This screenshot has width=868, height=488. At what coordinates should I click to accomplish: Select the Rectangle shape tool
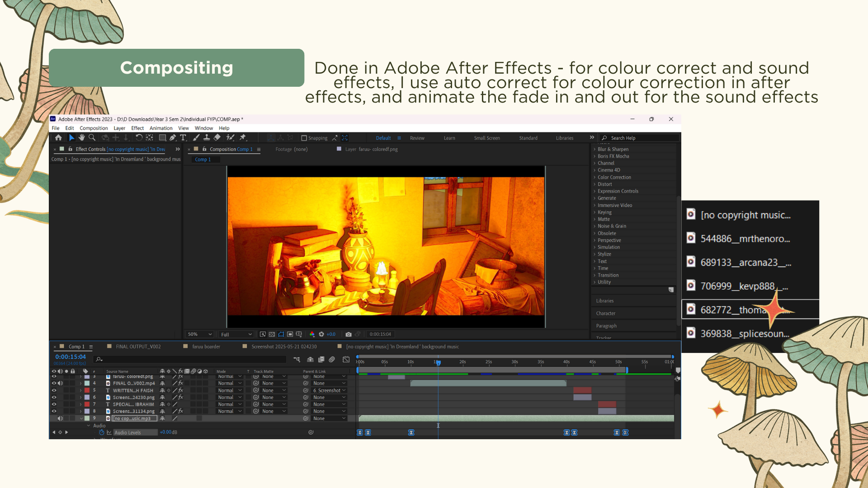click(x=162, y=138)
